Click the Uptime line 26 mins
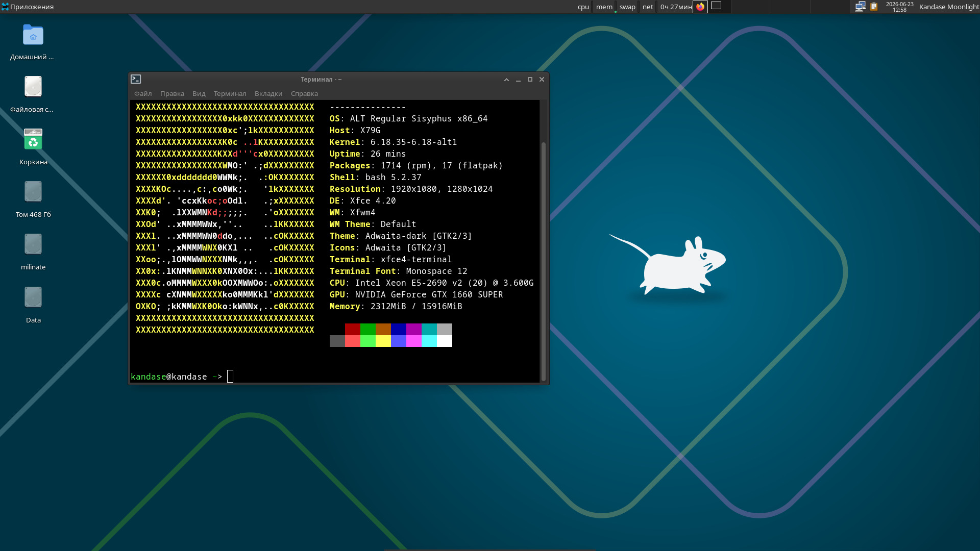Image resolution: width=980 pixels, height=551 pixels. pos(367,154)
